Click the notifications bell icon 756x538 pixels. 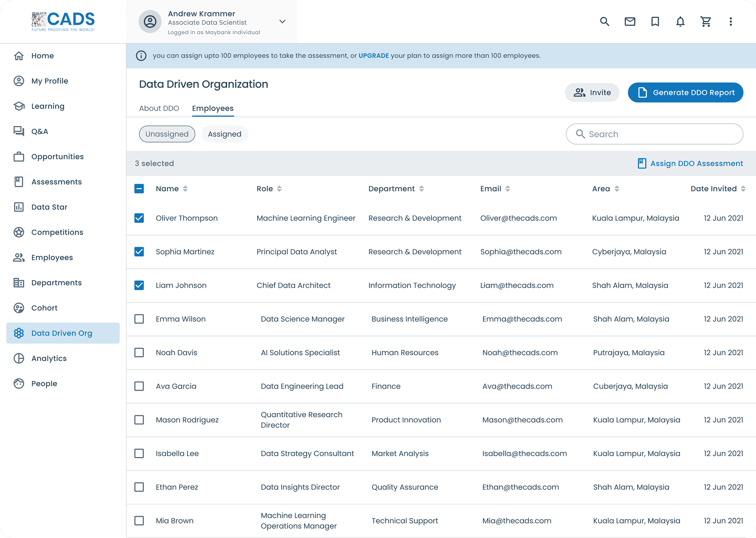[680, 22]
